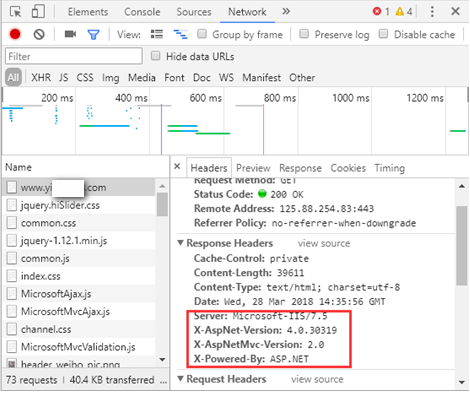Filter requests by Doc
Screen dimensions: 470x393
pos(202,78)
